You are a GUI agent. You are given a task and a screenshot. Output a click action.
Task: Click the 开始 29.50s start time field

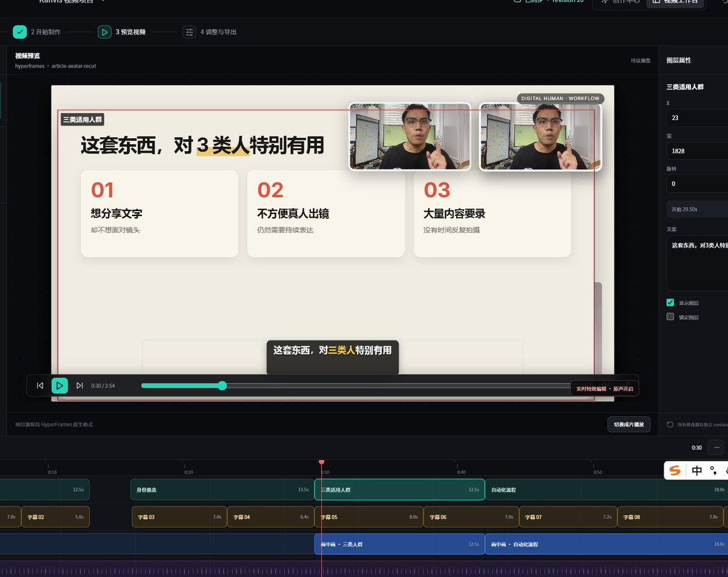click(x=698, y=209)
